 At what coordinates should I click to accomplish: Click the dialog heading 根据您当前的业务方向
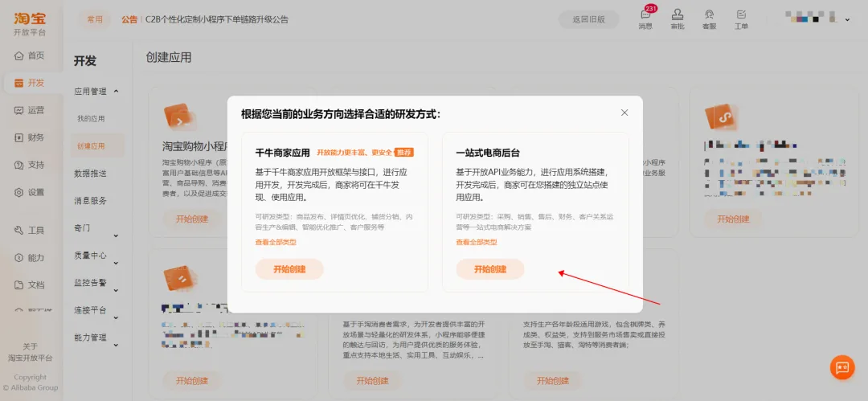(x=341, y=114)
